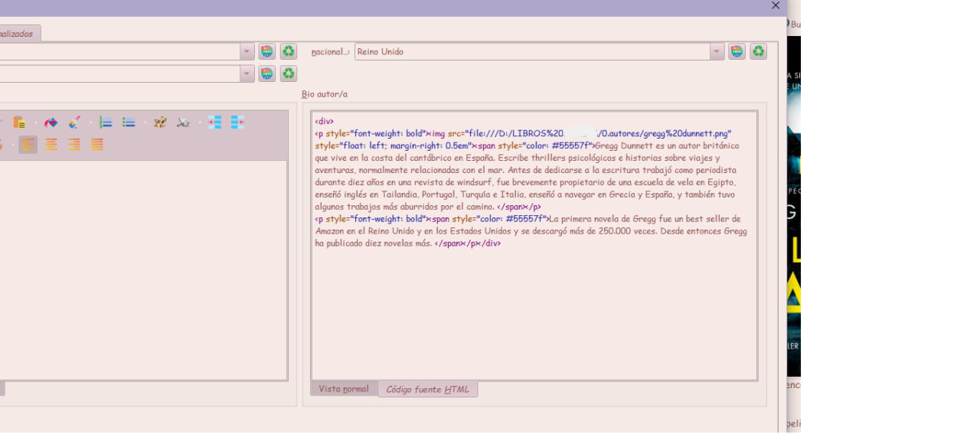Open item editor for second-row left combo box

266,73
